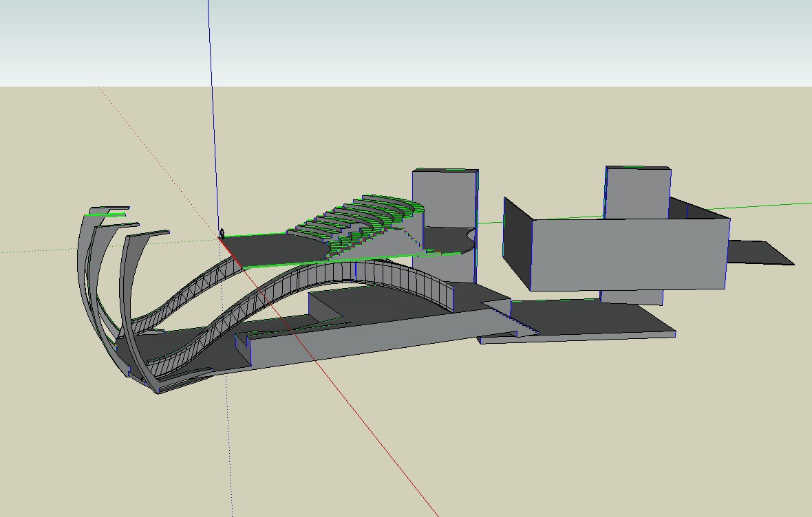The image size is (812, 517).
Task: Select the flat dark slab extending from the right building
Action: [x=760, y=252]
